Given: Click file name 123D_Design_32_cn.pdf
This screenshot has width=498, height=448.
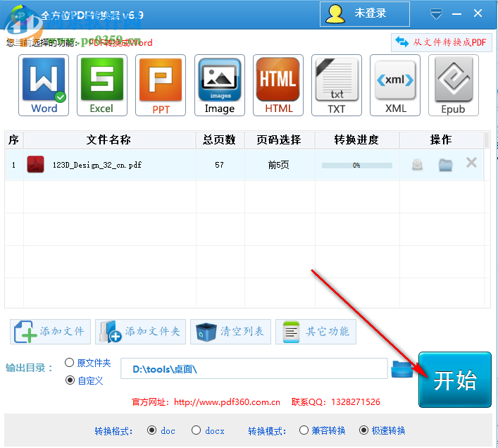Looking at the screenshot, I should click(97, 165).
